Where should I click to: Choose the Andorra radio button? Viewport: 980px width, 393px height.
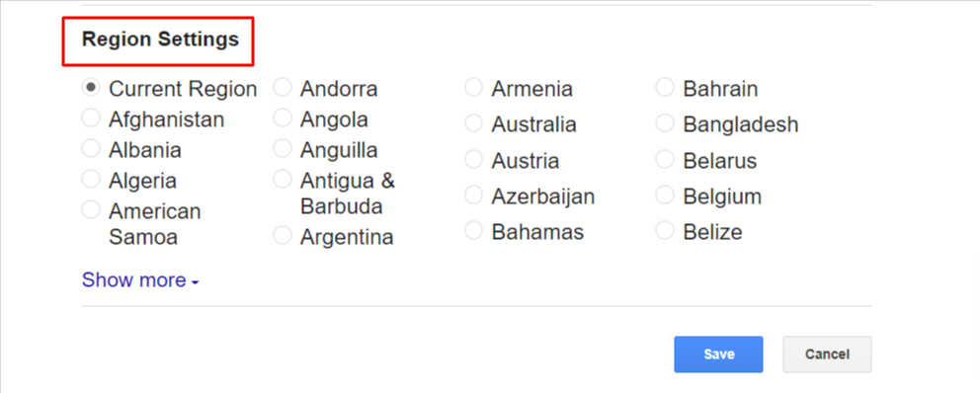pos(283,88)
